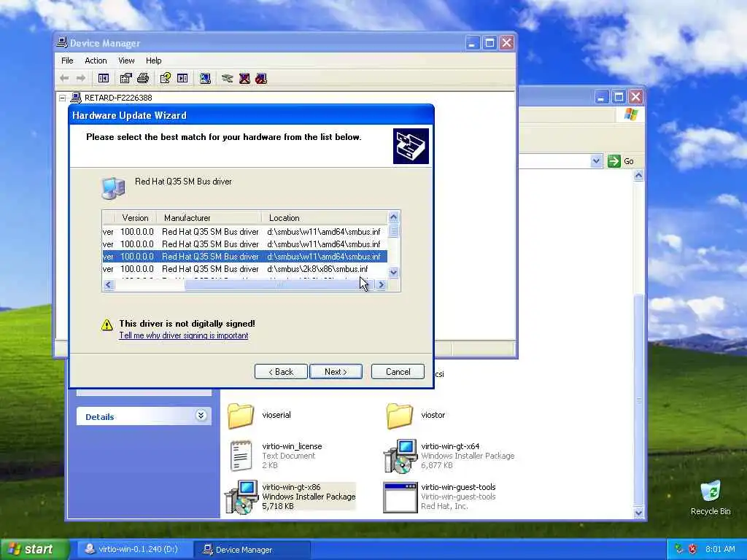Switch to Device Manager taskbar button
The width and height of the screenshot is (747, 560).
[253, 549]
